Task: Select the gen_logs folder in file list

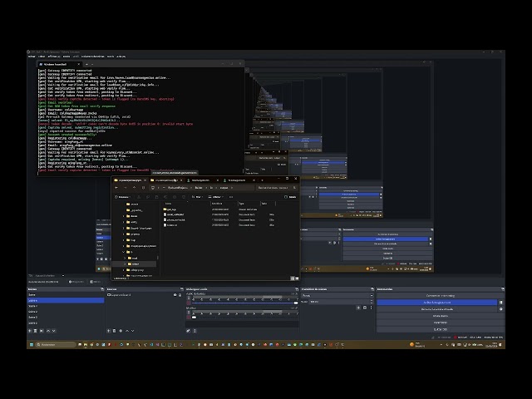Action: 172,209
